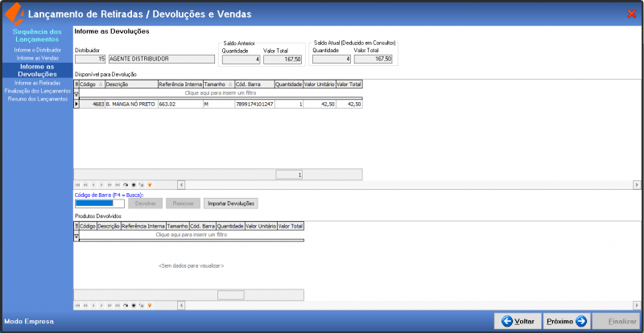This screenshot has width=644, height=333.
Task: Open column chooser in Disponível para Devolução grid
Action: coord(76,83)
